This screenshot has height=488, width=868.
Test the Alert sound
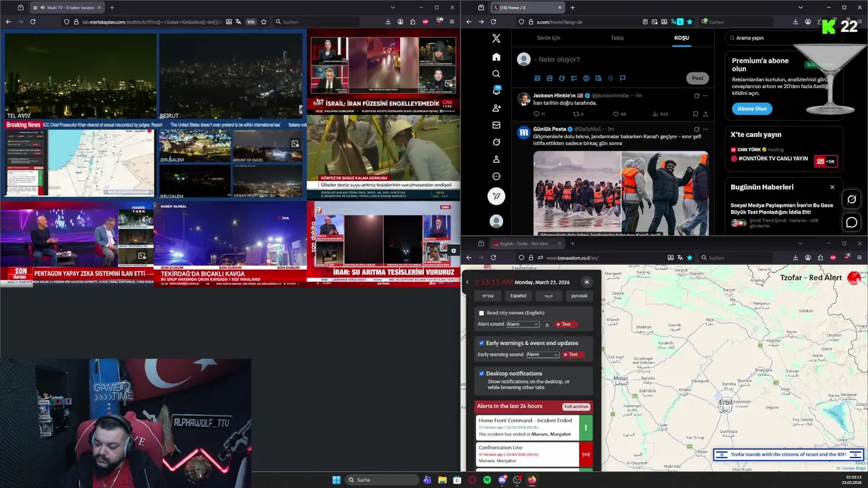[566, 325]
